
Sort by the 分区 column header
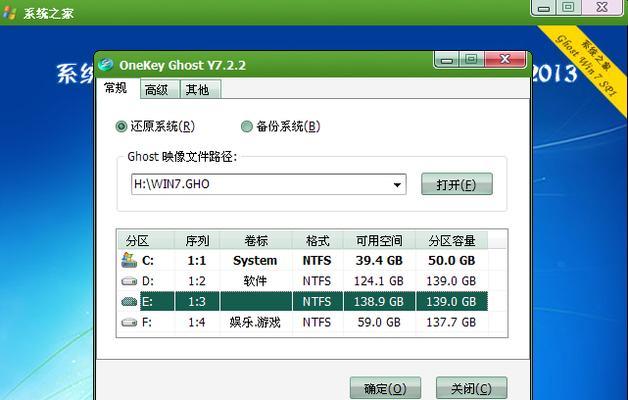[146, 240]
